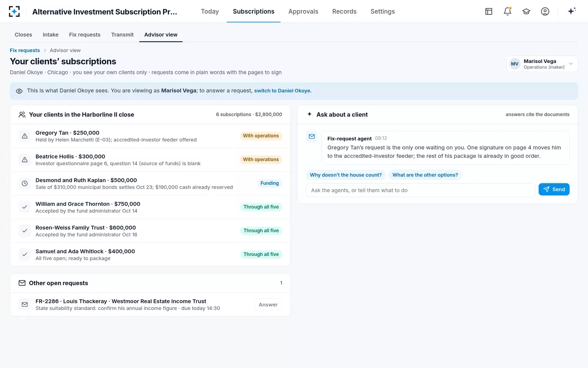Click clock icon beside Desmond and Ruth Kaplan
The image size is (588, 368).
click(25, 184)
